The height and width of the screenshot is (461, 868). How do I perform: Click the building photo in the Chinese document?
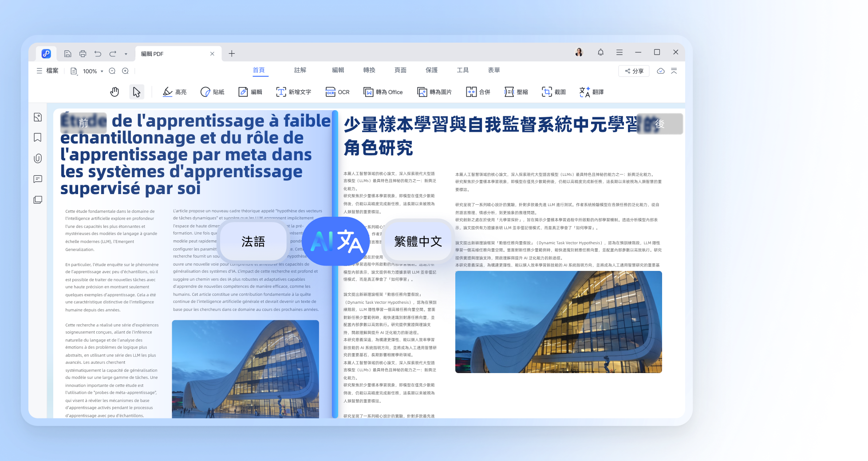tap(559, 322)
